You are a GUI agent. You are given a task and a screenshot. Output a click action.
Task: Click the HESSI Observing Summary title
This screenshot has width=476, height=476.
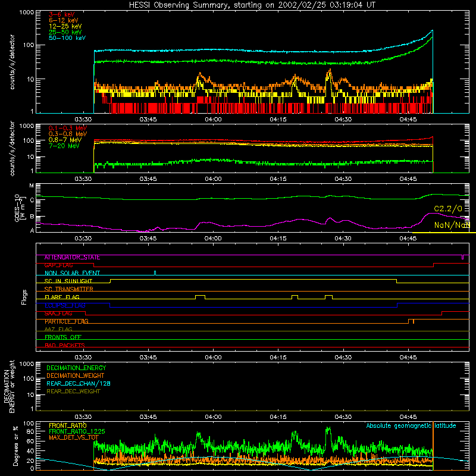point(252,5)
